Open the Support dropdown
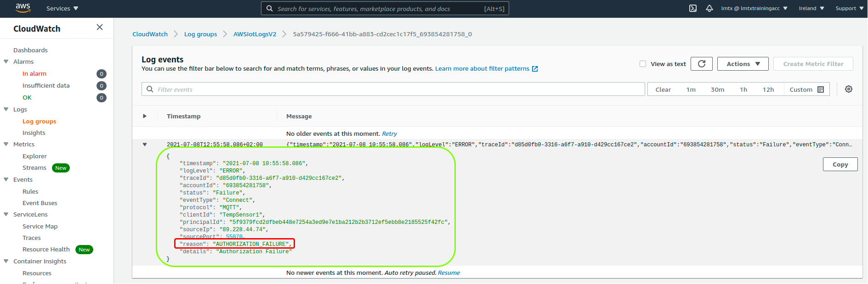 (x=849, y=8)
